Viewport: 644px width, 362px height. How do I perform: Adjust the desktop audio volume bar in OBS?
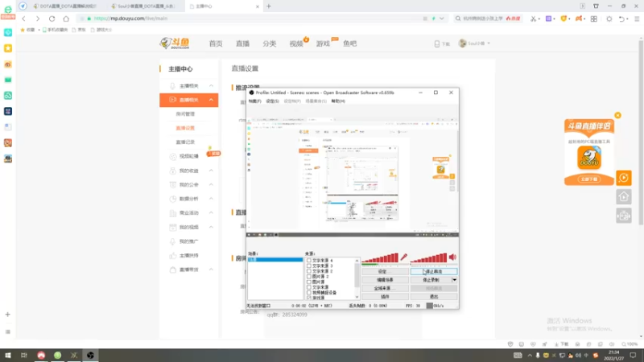click(x=429, y=257)
